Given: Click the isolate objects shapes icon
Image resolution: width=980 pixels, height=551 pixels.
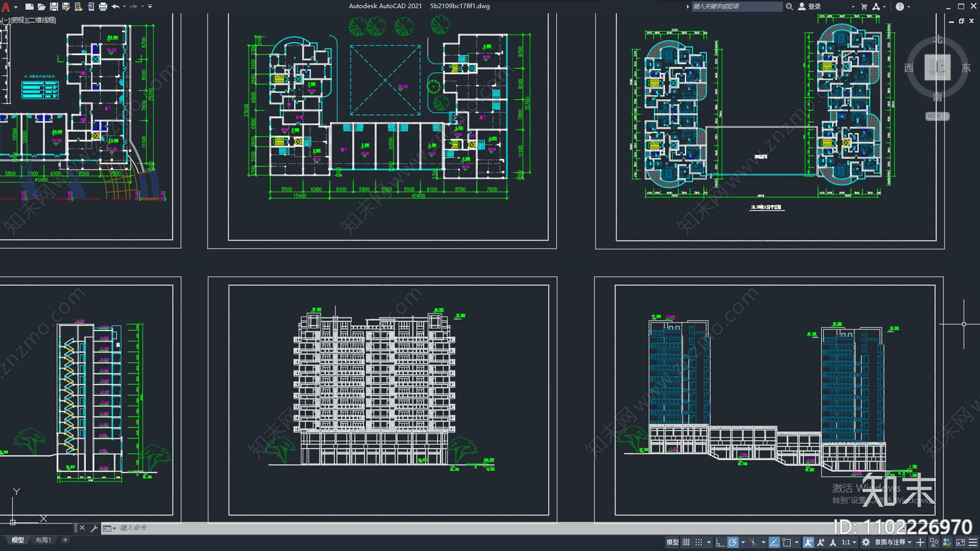Looking at the screenshot, I should [x=934, y=542].
